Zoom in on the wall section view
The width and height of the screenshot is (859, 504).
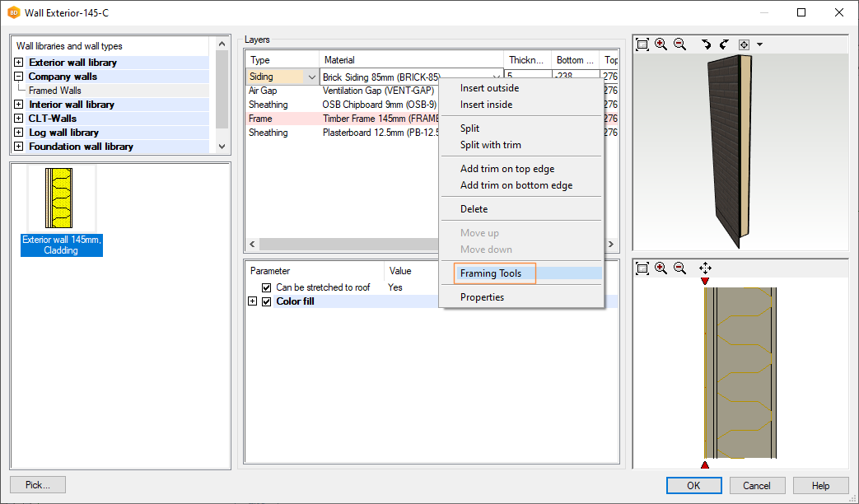[661, 268]
